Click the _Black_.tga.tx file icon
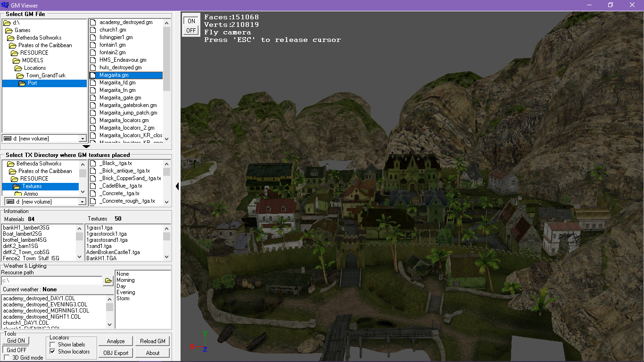 (93, 163)
